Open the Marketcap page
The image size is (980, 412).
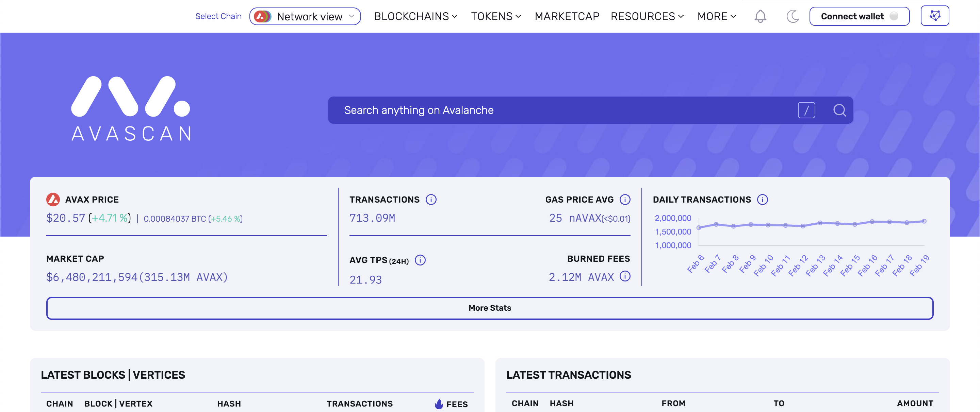click(567, 16)
